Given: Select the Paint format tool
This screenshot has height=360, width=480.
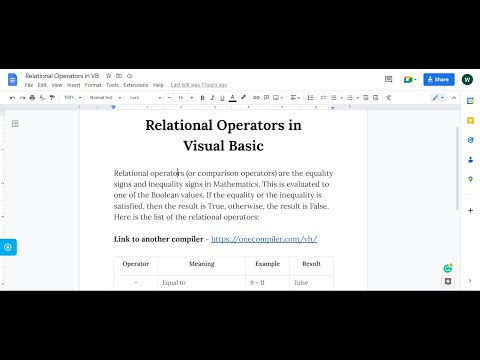Looking at the screenshot, I should click(x=52, y=98).
